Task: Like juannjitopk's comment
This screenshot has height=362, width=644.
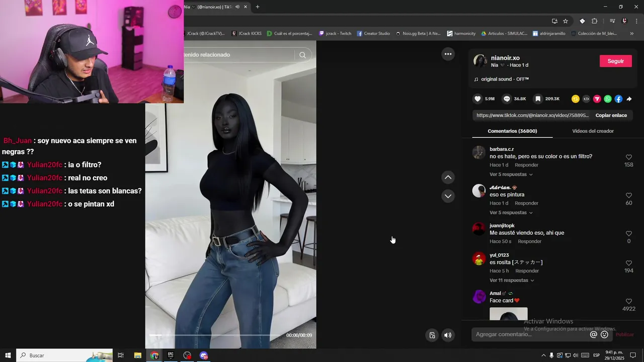Action: [x=629, y=234]
